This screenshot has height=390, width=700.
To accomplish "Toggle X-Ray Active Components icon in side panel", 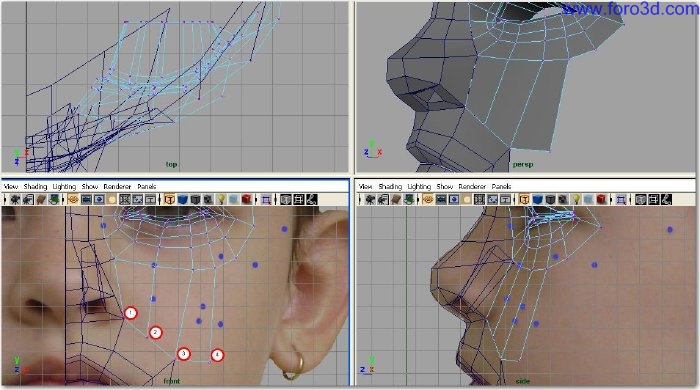I will pos(654,199).
